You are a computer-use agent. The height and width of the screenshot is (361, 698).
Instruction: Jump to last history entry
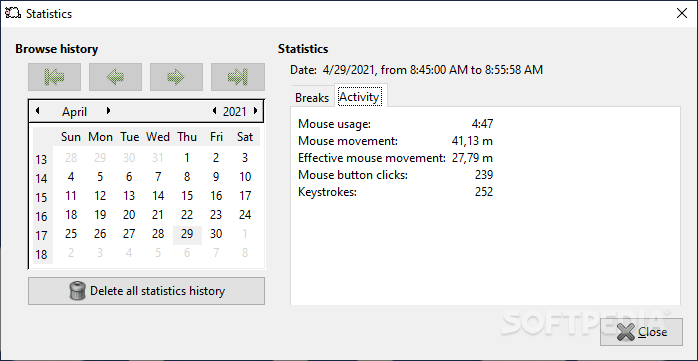238,77
